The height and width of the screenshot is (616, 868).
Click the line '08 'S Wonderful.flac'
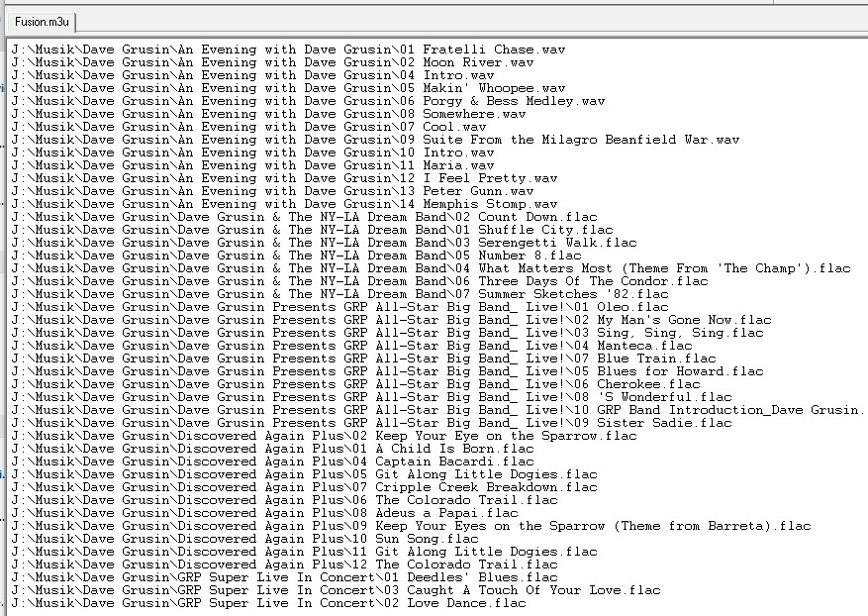[371, 398]
